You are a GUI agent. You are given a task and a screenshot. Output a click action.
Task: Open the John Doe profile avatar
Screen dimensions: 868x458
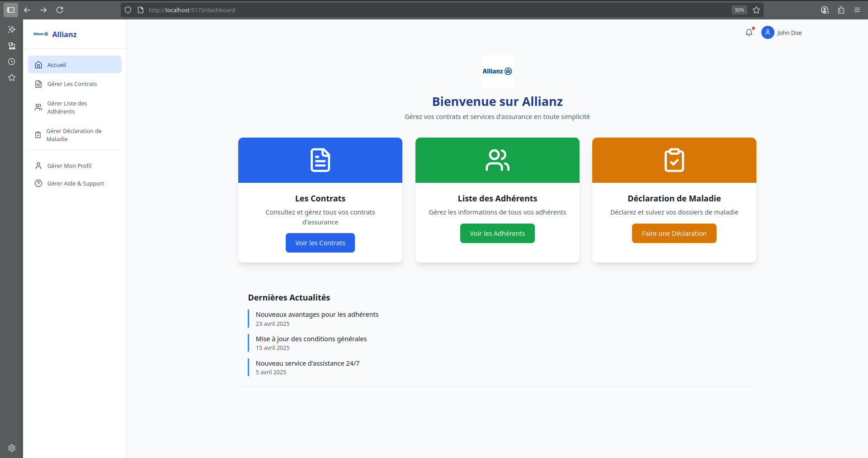(x=768, y=32)
